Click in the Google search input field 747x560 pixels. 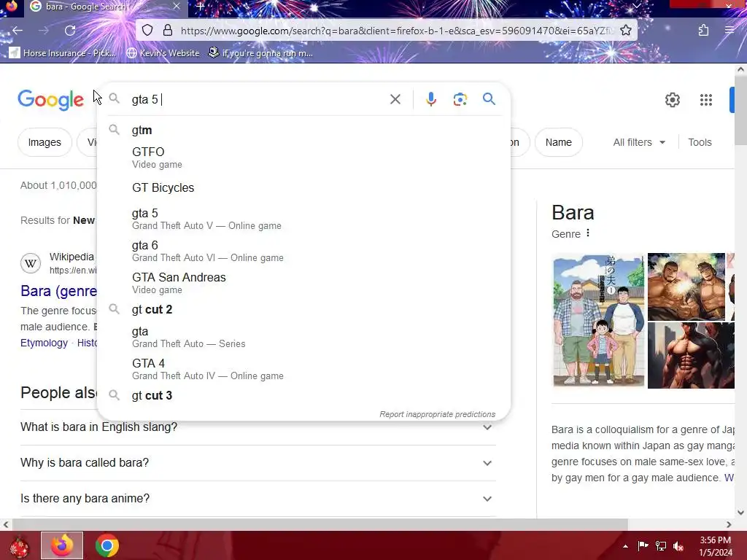tap(258, 99)
